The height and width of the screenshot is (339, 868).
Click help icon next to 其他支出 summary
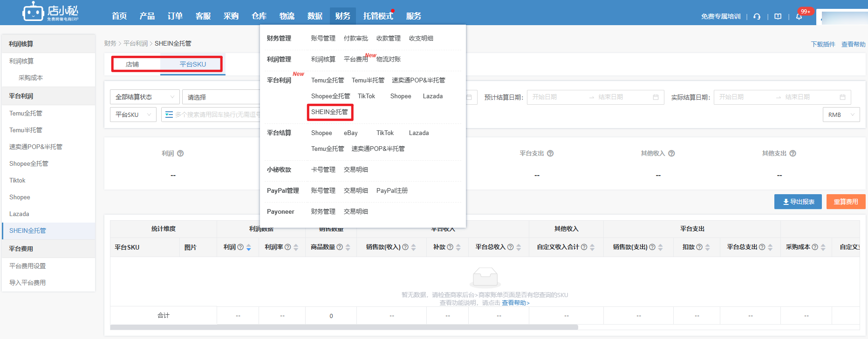(x=793, y=153)
